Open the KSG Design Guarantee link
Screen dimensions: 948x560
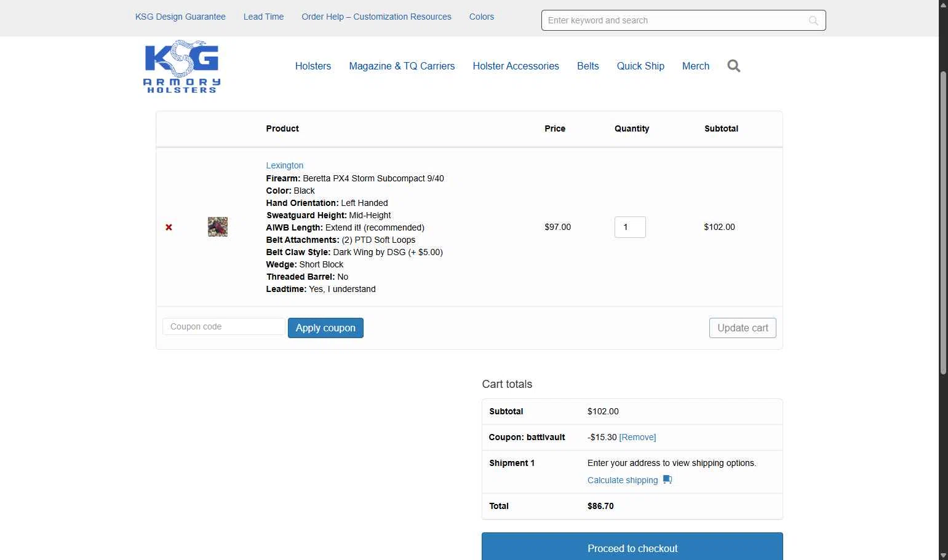click(180, 17)
